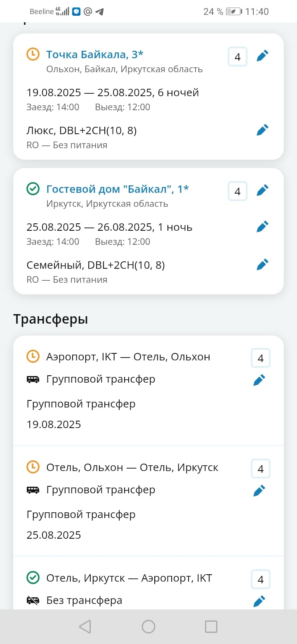Edit Аэропорт IKT — Отель Ольхон transfer

point(259,380)
